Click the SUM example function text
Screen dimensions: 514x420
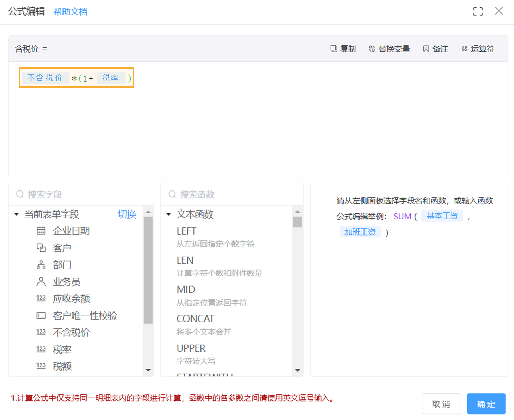pyautogui.click(x=402, y=216)
